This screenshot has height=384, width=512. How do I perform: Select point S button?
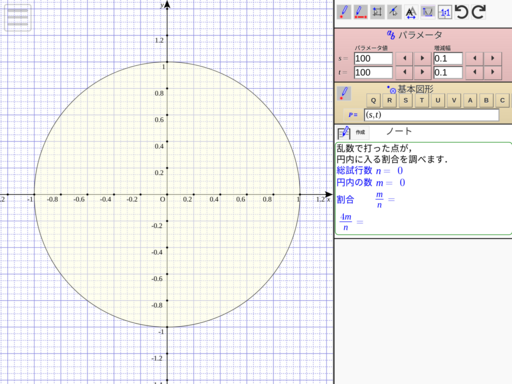coord(406,100)
